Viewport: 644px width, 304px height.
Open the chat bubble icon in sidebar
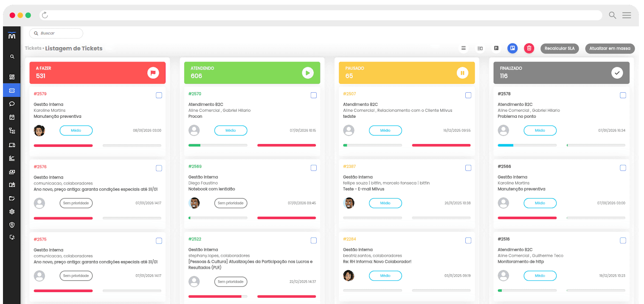point(12,104)
